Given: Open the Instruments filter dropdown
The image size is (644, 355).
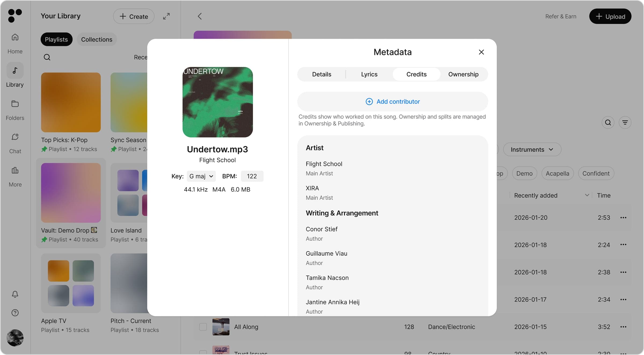Looking at the screenshot, I should 532,149.
